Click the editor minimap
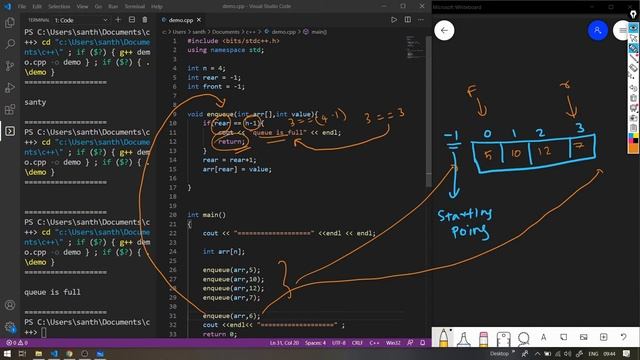The width and height of the screenshot is (640, 360). coord(415,47)
